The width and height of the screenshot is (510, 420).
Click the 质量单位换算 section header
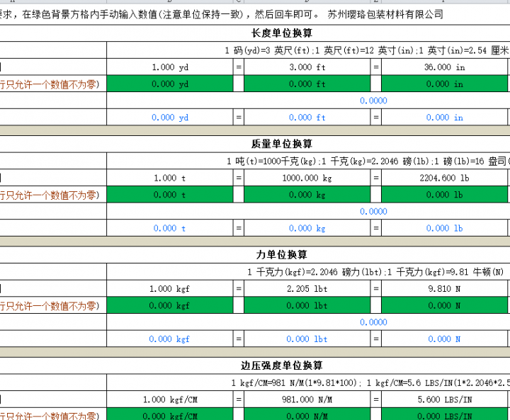(281, 144)
